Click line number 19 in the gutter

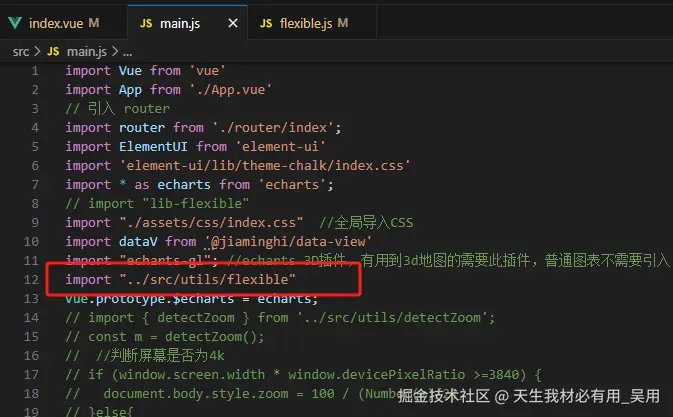tap(31, 412)
